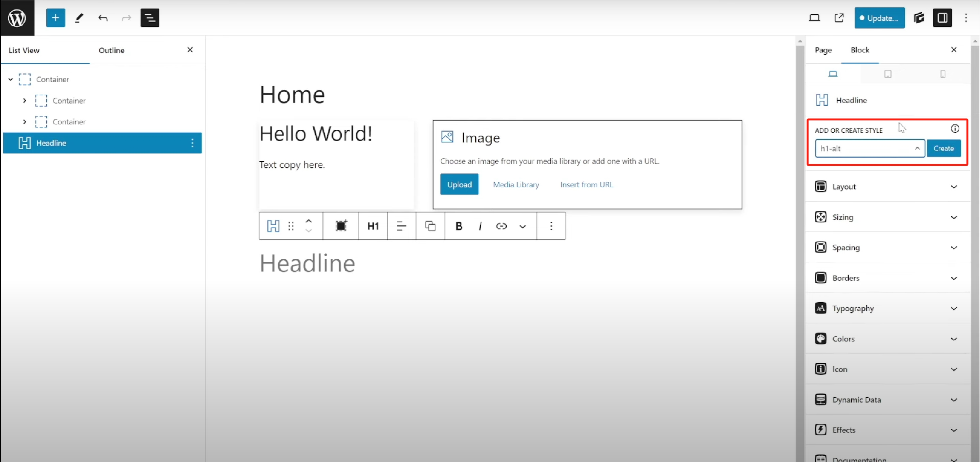This screenshot has height=462, width=980.
Task: Click the undo arrow icon
Action: (103, 18)
